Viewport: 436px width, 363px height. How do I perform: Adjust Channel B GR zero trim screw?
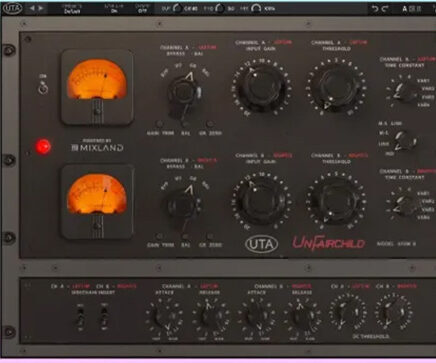[210, 237]
